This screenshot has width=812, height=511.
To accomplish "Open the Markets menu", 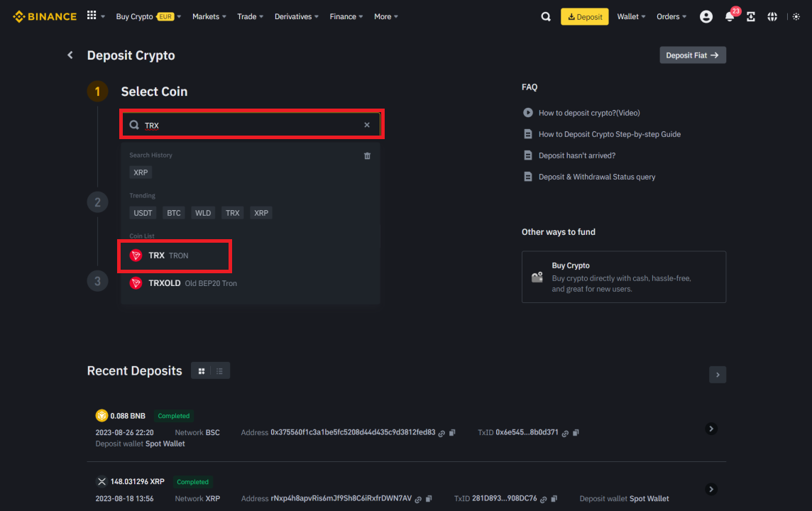I will coord(209,16).
